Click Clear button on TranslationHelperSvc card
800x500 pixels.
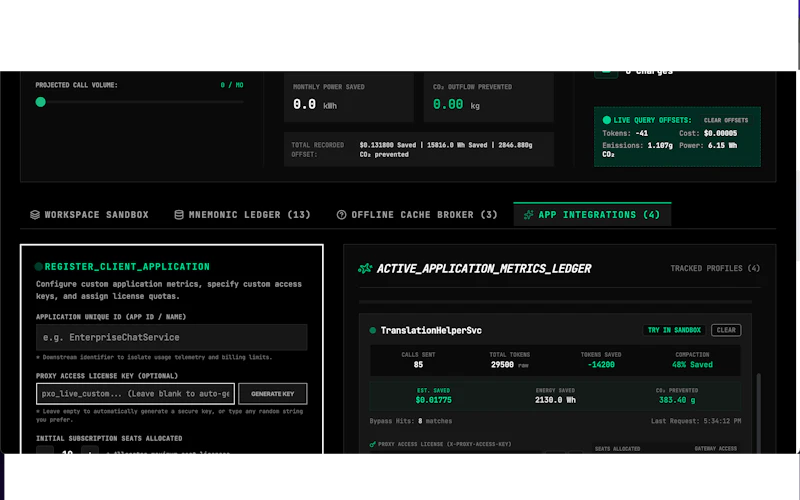pos(726,330)
